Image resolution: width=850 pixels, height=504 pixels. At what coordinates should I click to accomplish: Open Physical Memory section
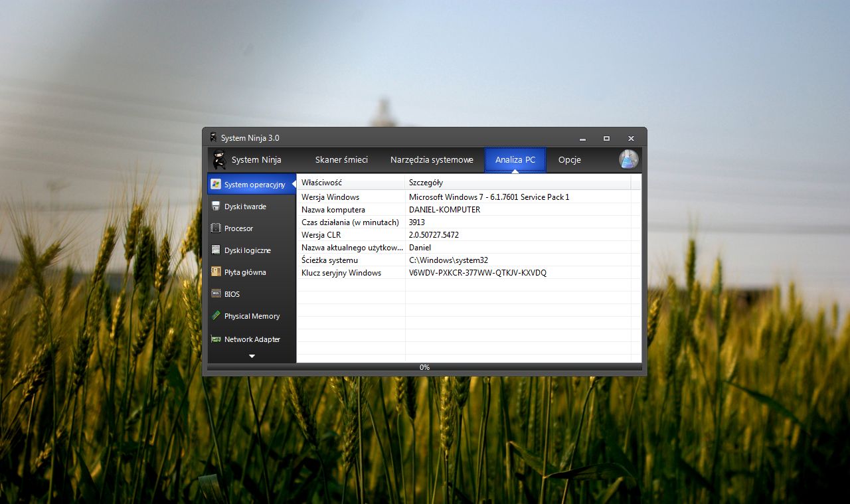pos(252,316)
